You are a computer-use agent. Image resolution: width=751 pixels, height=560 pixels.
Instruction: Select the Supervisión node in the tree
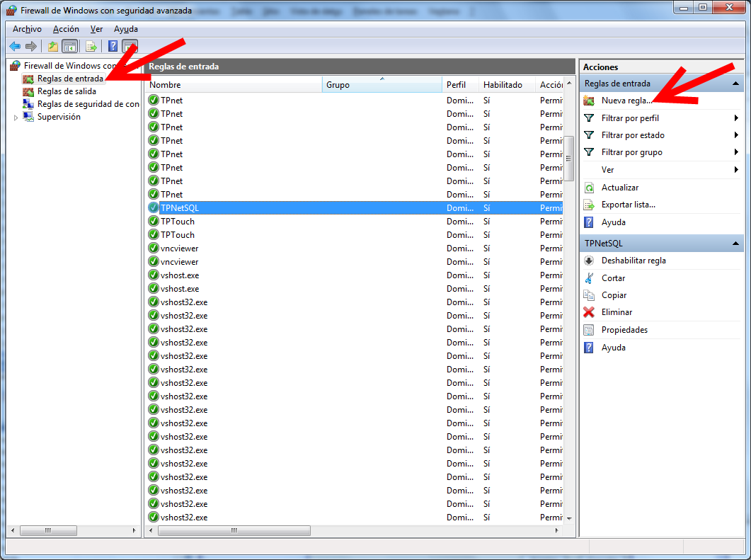[x=59, y=117]
